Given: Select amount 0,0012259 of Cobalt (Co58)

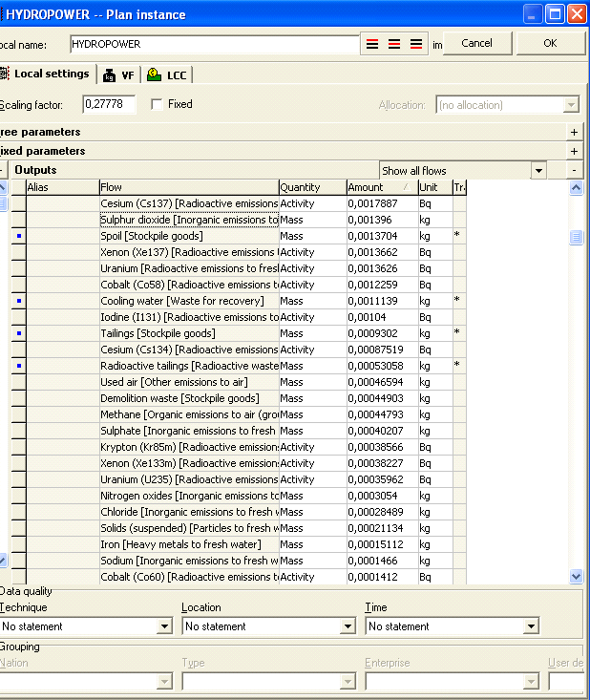Looking at the screenshot, I should click(383, 285).
